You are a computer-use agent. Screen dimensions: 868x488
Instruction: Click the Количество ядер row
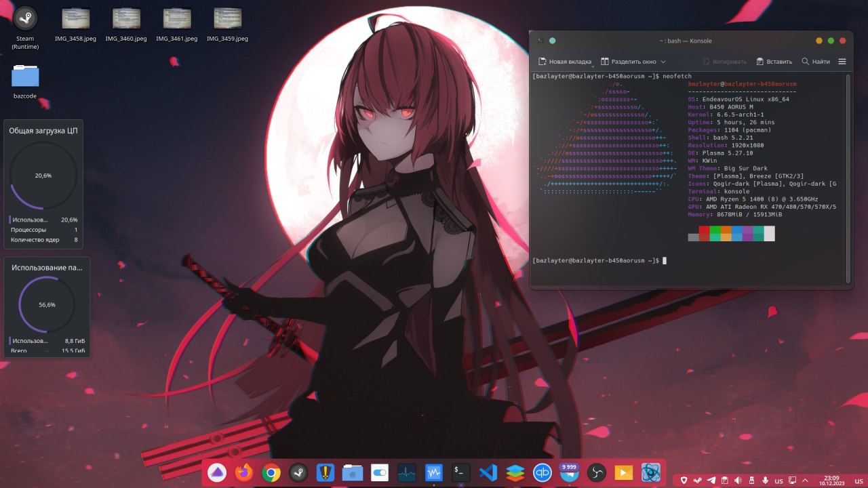[43, 239]
